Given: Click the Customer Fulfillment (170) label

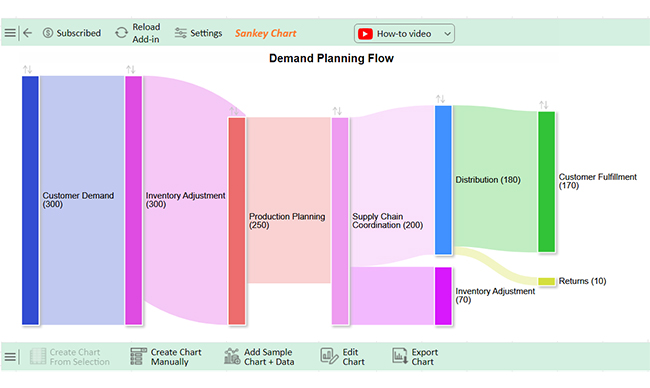Looking at the screenshot, I should (x=597, y=181).
